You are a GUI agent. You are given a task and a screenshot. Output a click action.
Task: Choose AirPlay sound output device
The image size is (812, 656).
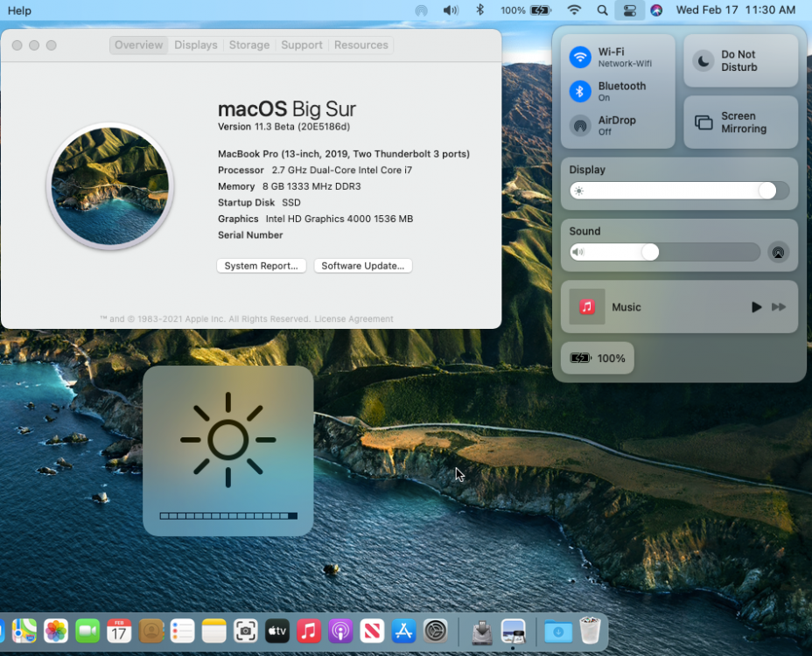[x=778, y=253]
